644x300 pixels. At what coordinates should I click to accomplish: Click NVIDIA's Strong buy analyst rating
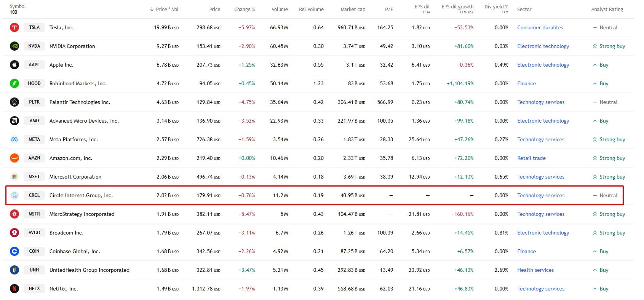609,46
